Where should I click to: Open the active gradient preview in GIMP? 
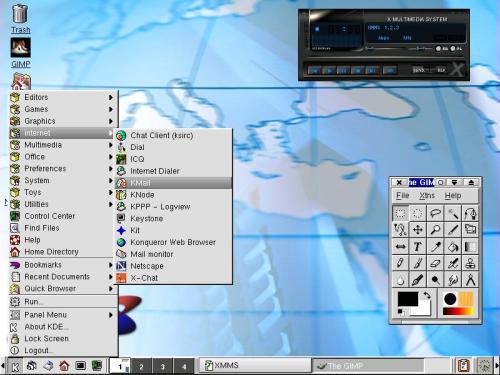click(458, 311)
